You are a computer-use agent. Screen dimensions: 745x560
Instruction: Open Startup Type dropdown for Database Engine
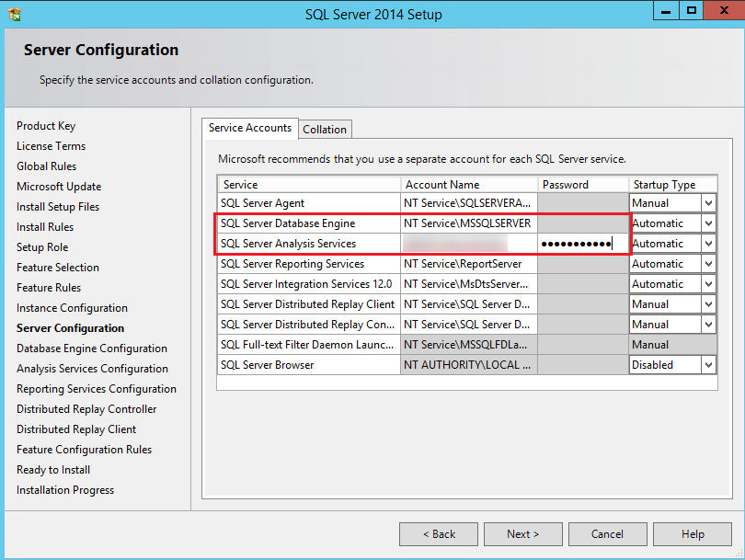pos(708,223)
